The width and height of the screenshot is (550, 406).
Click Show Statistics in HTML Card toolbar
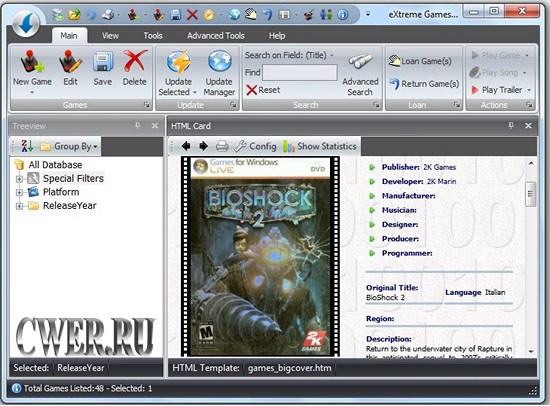tap(320, 146)
